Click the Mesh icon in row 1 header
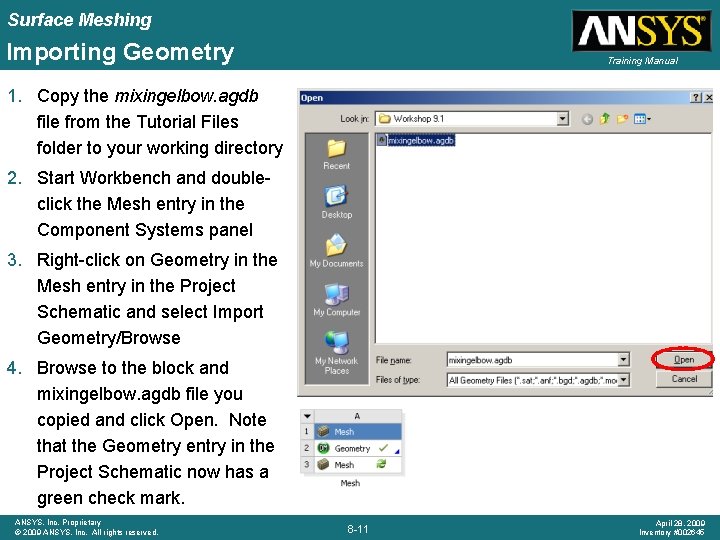This screenshot has width=720, height=540. pos(323,431)
